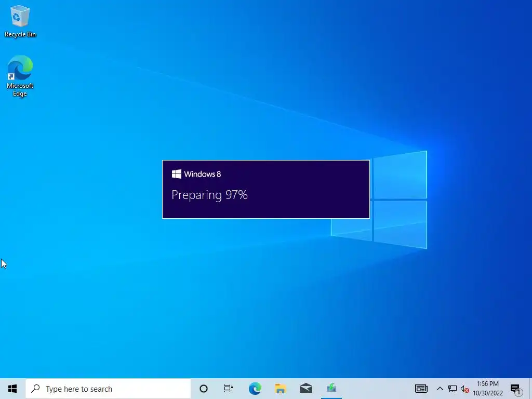Open the Windows Start menu
Image resolution: width=532 pixels, height=399 pixels.
point(12,389)
